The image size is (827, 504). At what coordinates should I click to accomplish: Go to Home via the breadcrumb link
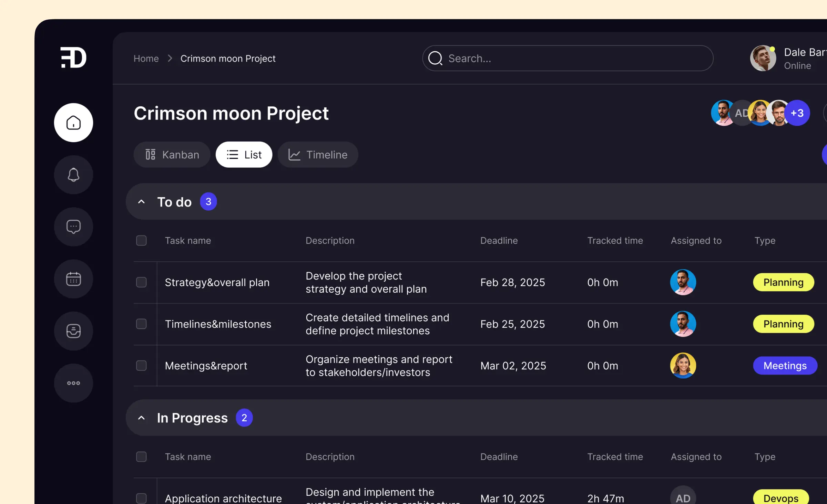[x=146, y=58]
